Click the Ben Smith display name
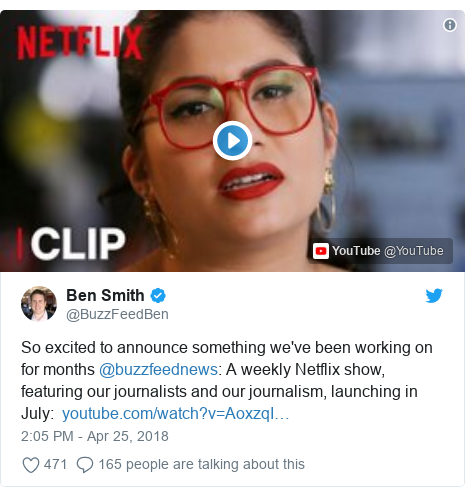 coord(105,295)
